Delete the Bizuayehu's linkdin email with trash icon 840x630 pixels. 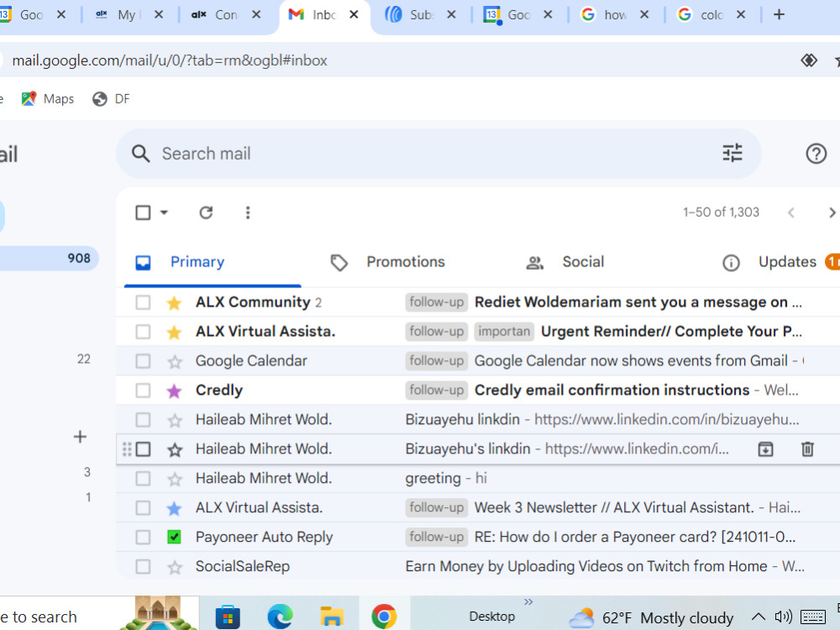pos(807,449)
